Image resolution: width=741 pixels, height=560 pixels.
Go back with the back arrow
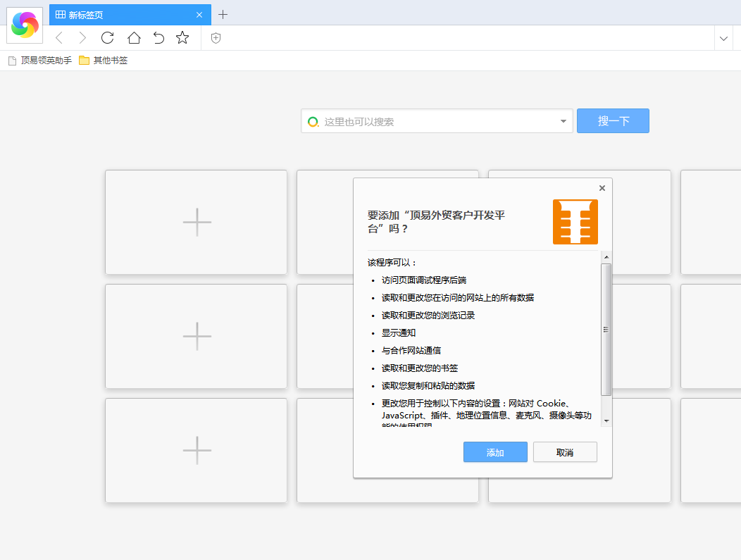click(x=59, y=38)
